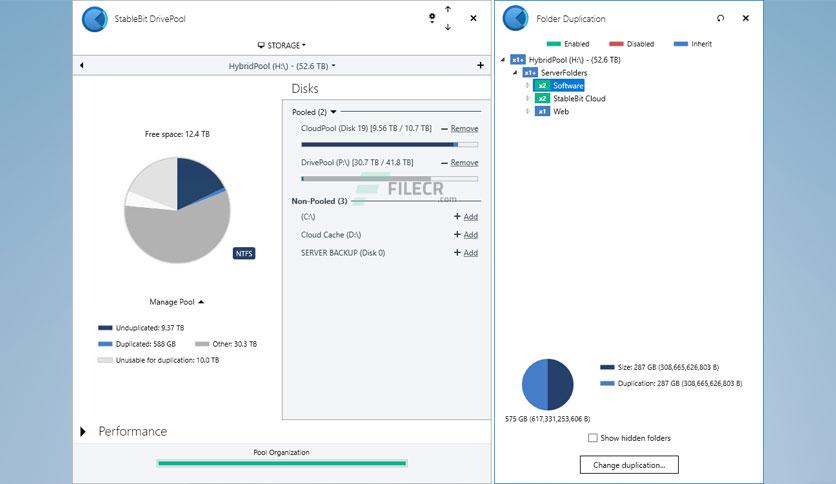
Task: Expand the Web folder node
Action: coord(527,111)
